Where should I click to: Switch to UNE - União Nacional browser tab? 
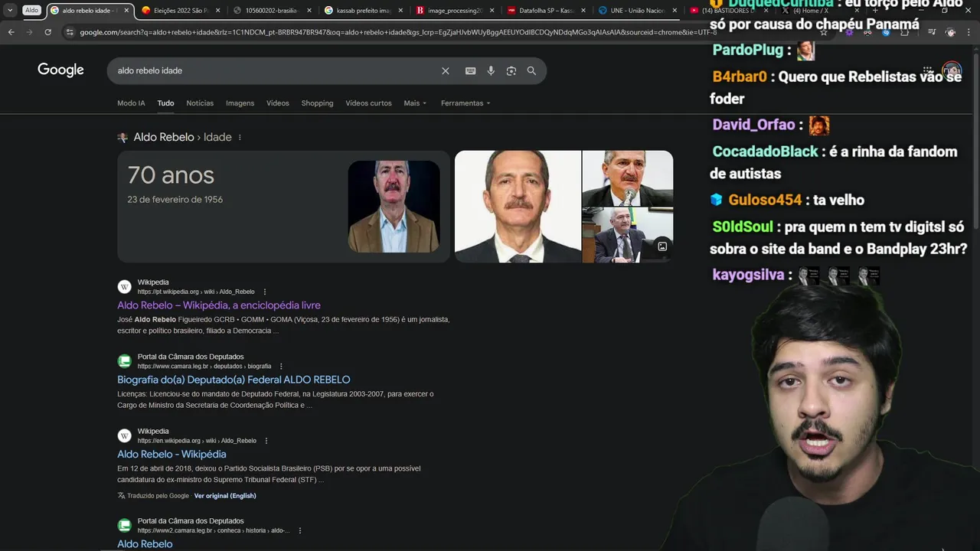637,11
